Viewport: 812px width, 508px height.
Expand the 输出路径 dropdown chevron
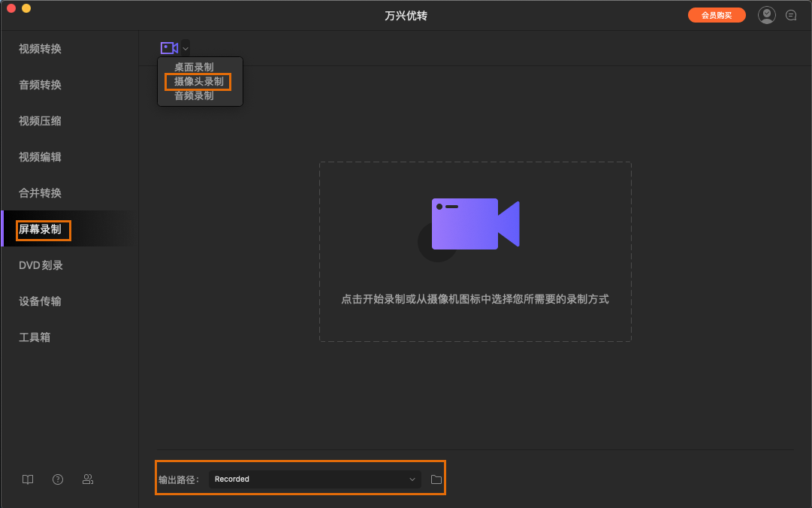pos(412,479)
